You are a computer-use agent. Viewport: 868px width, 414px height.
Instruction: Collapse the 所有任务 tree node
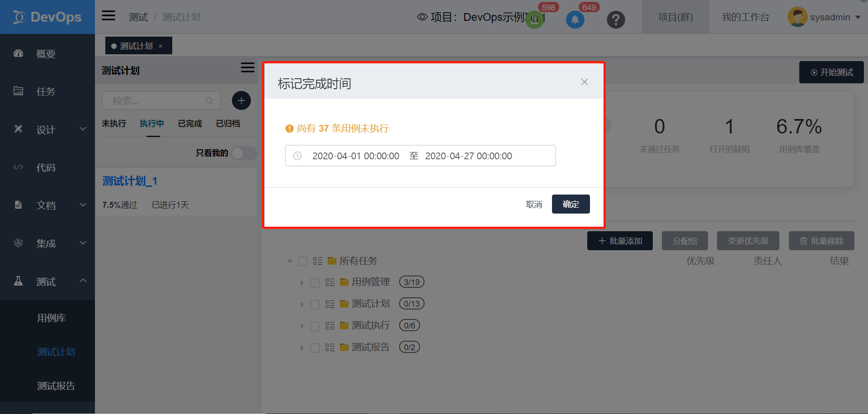click(290, 262)
